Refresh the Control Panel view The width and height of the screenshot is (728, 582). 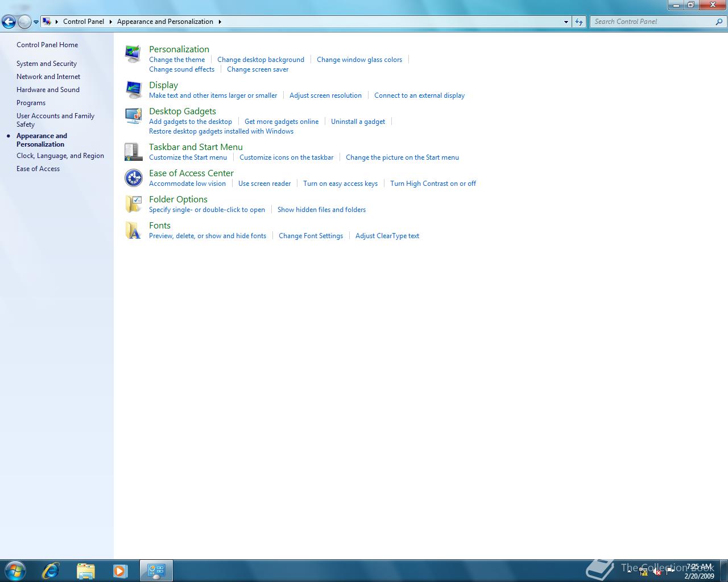coord(579,22)
